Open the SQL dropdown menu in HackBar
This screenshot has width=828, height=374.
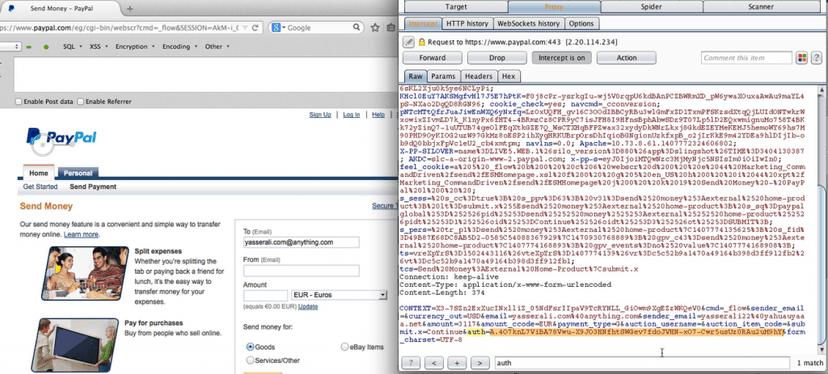click(x=73, y=46)
